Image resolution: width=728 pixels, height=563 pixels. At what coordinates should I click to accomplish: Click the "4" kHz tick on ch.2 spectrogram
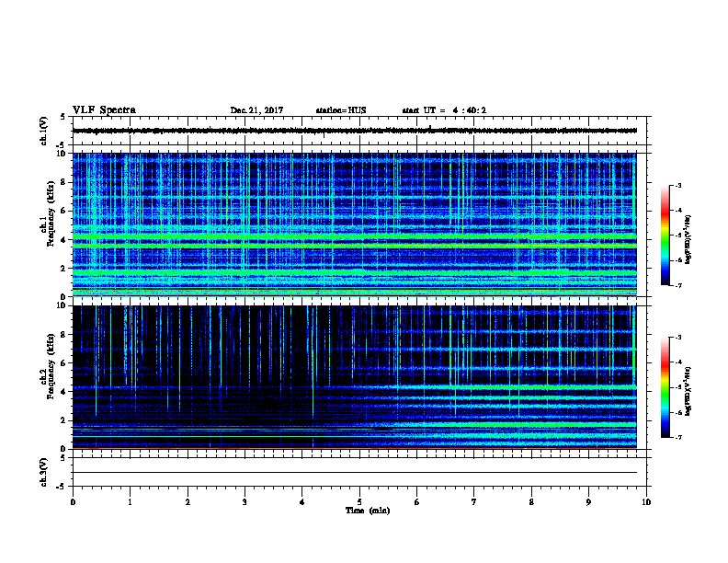(x=63, y=392)
